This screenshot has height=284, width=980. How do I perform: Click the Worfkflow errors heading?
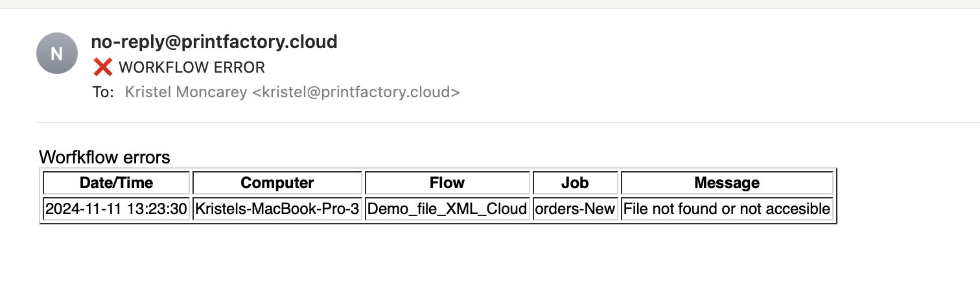104,157
